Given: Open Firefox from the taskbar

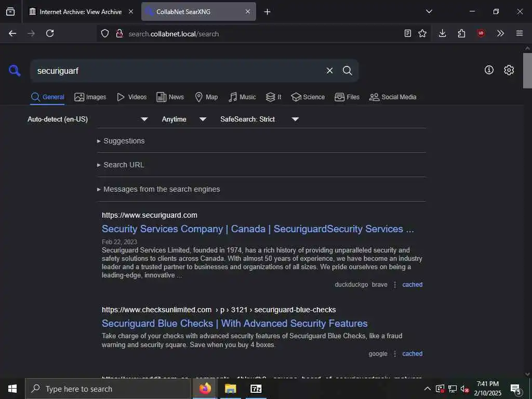Looking at the screenshot, I should [x=205, y=389].
